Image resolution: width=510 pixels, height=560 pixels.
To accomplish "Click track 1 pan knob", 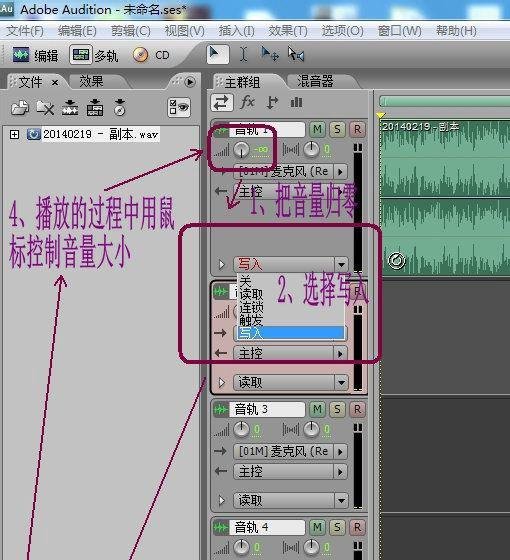I will (x=311, y=150).
